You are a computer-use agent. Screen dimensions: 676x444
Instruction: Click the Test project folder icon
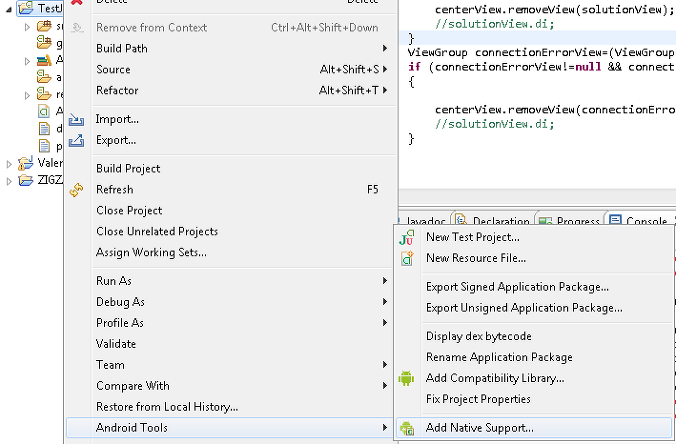pos(26,8)
